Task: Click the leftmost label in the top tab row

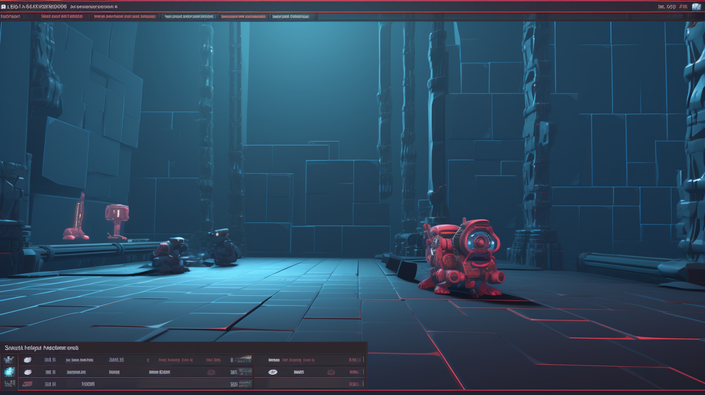Action: (10, 17)
